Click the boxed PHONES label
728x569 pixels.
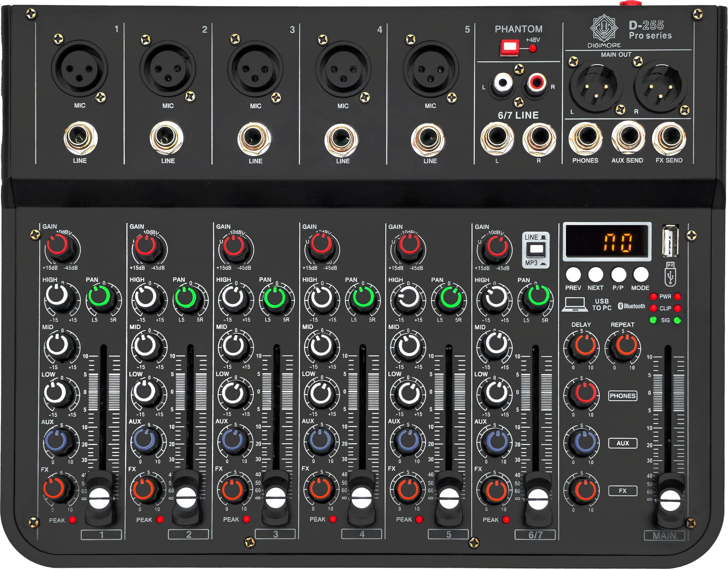coord(623,396)
